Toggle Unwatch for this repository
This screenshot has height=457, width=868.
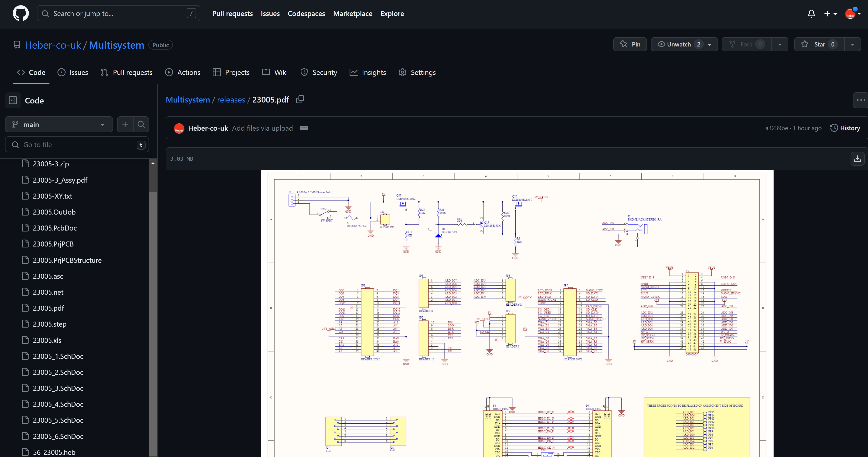coord(679,44)
